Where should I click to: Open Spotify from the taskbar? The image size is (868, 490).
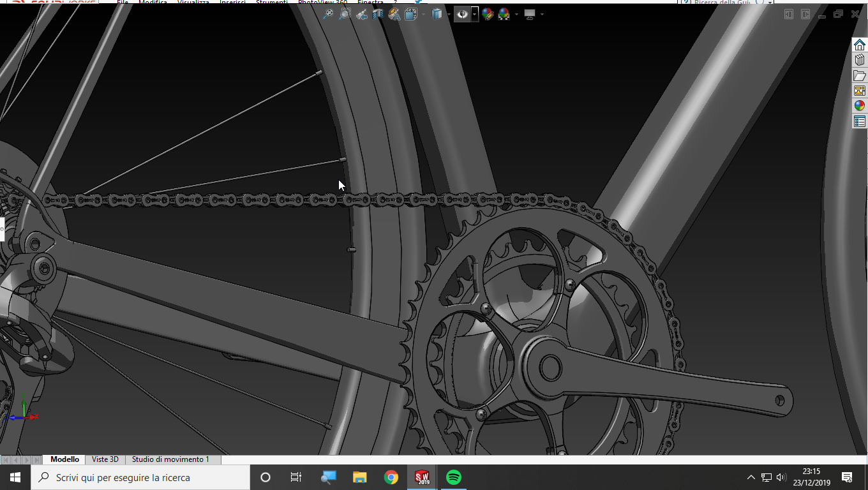[454, 477]
